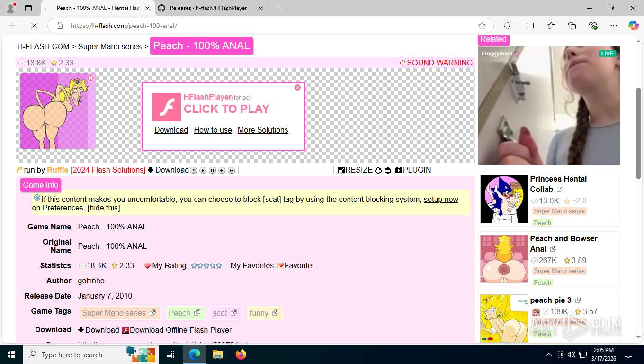This screenshot has width=644, height=364.
Task: Select the first browser tab
Action: (98, 8)
